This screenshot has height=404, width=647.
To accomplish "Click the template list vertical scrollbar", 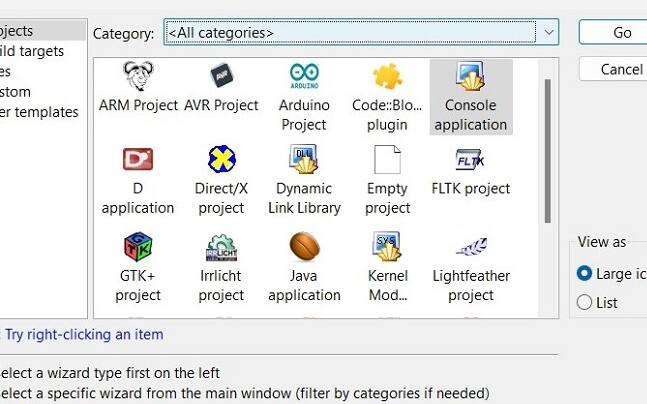I will coord(548,151).
